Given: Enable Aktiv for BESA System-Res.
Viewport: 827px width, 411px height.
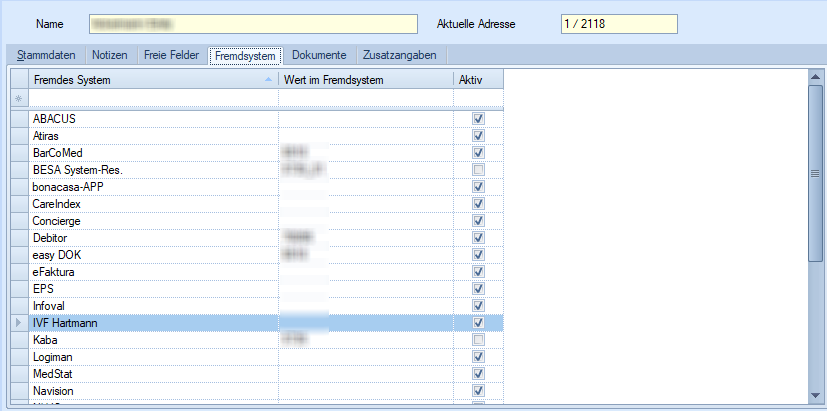Looking at the screenshot, I should 478,170.
